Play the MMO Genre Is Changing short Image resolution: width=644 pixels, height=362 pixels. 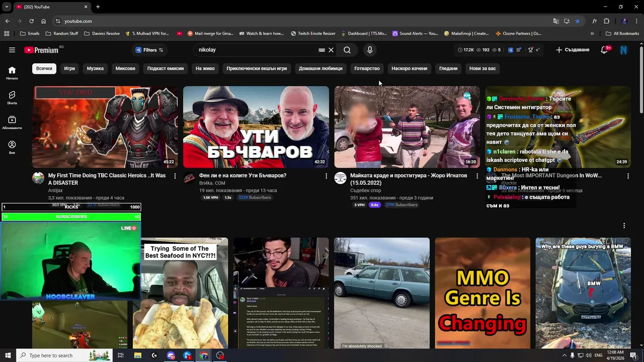[x=482, y=293]
